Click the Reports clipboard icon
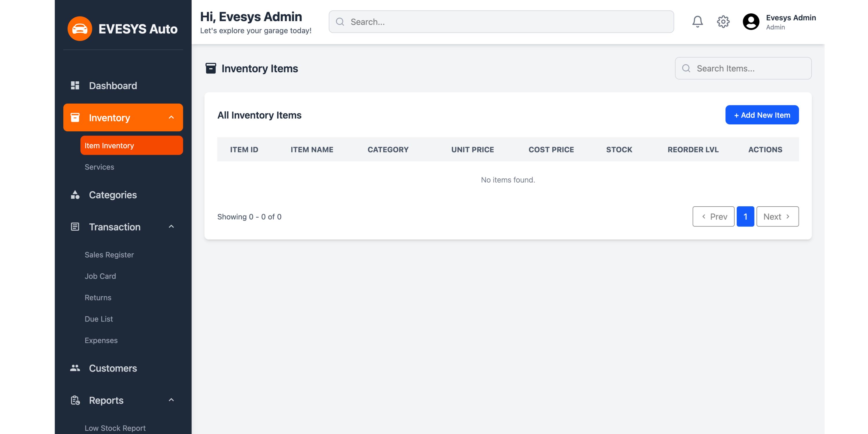Viewport: 868px width, 434px height. click(x=75, y=400)
